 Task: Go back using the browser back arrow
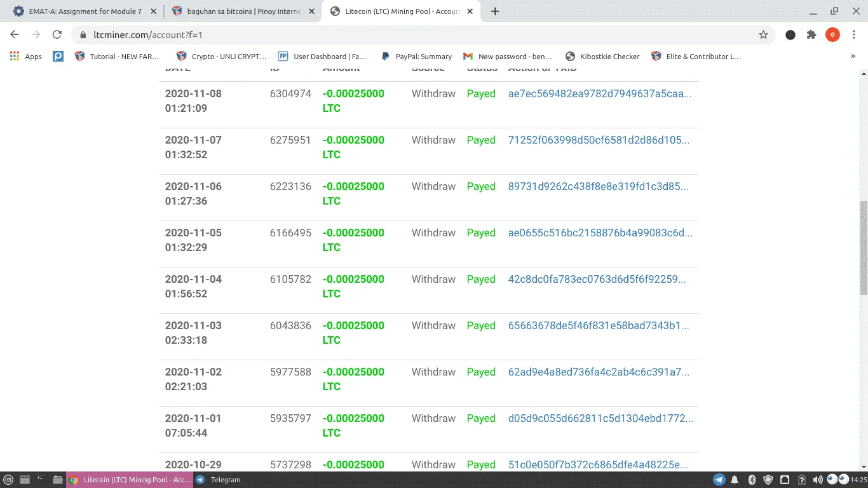tap(15, 35)
